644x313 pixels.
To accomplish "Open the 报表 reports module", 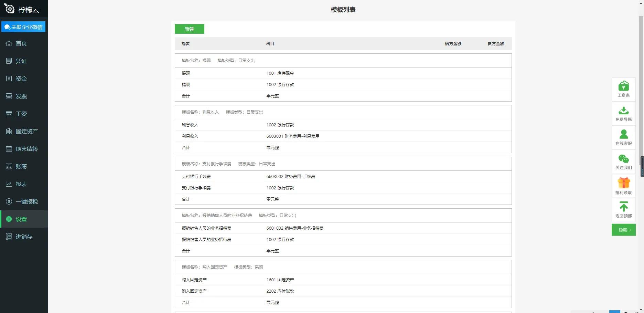I will 21,184.
